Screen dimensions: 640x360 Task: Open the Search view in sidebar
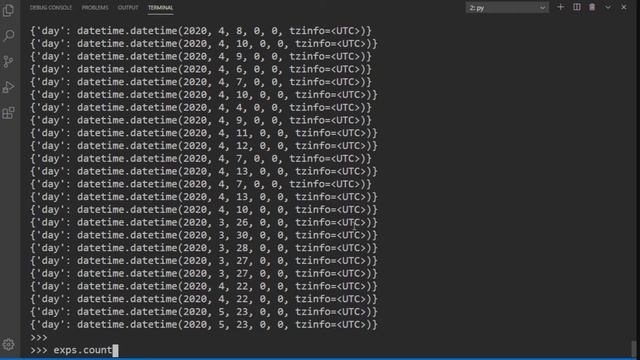point(9,36)
